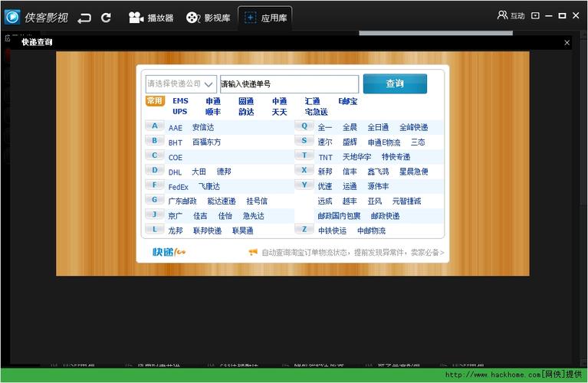Select 德邦 courier
The width and height of the screenshot is (588, 383).
(x=224, y=172)
